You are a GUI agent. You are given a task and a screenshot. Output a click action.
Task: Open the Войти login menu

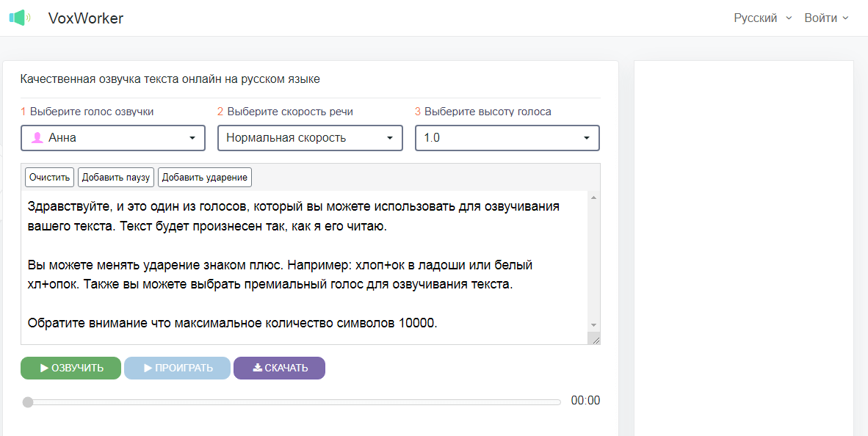click(826, 18)
